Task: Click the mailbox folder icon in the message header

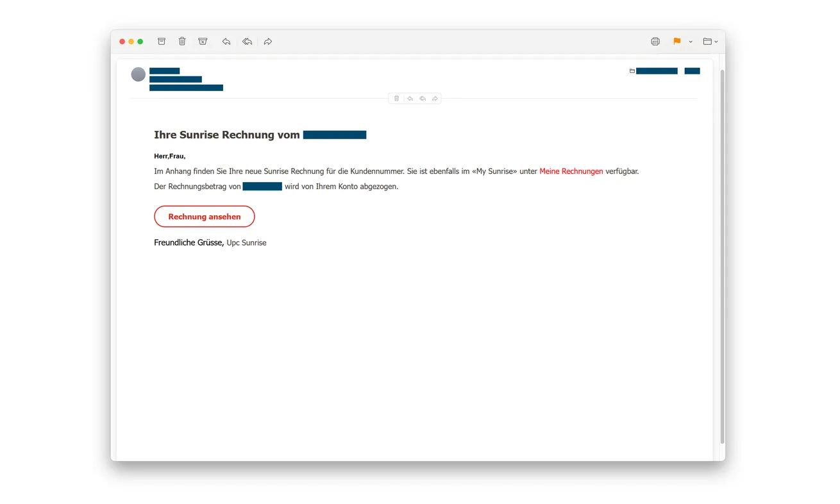Action: [x=632, y=71]
